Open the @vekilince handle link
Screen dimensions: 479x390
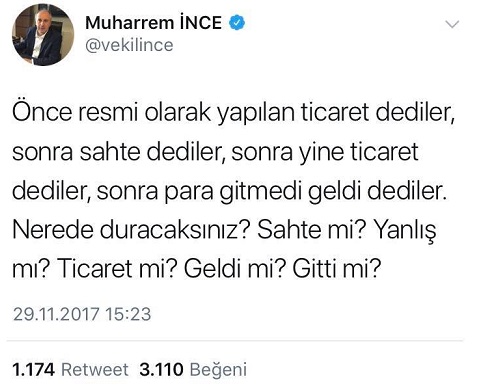[x=129, y=45]
